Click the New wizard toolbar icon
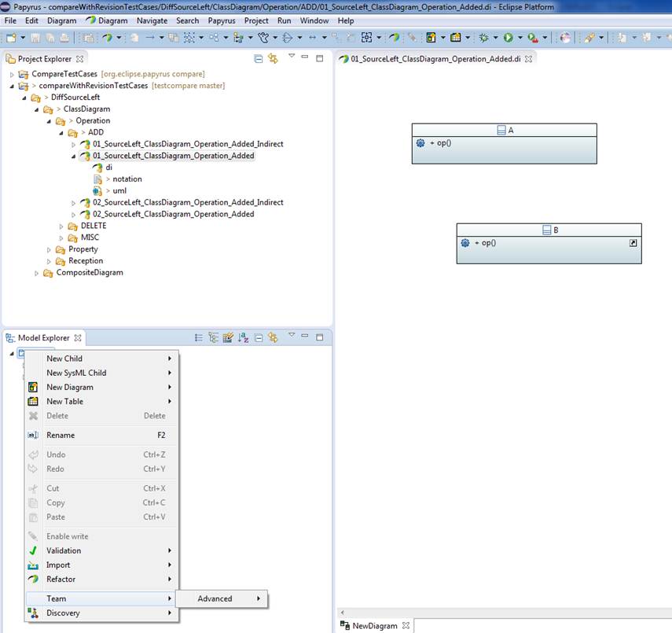The image size is (672, 633). click(11, 38)
